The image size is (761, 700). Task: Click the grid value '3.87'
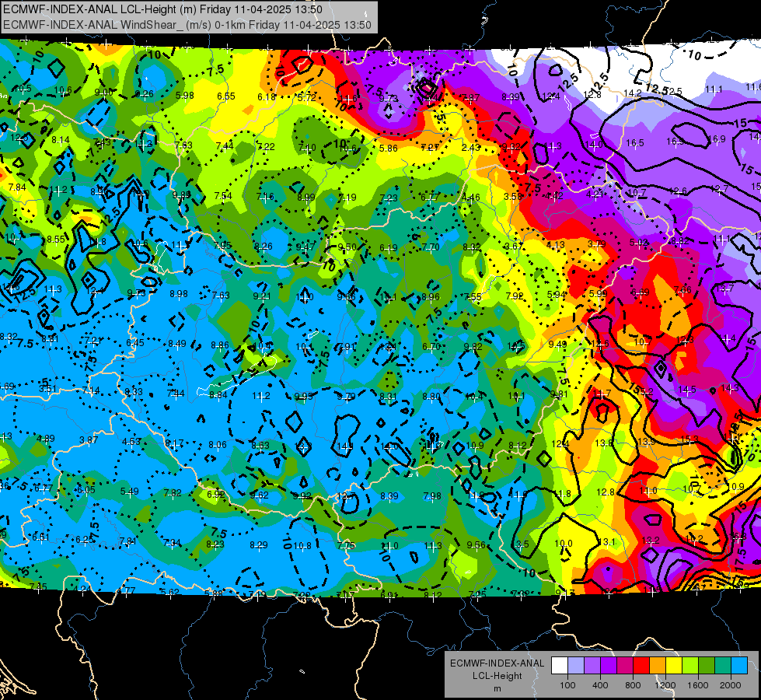click(x=89, y=439)
